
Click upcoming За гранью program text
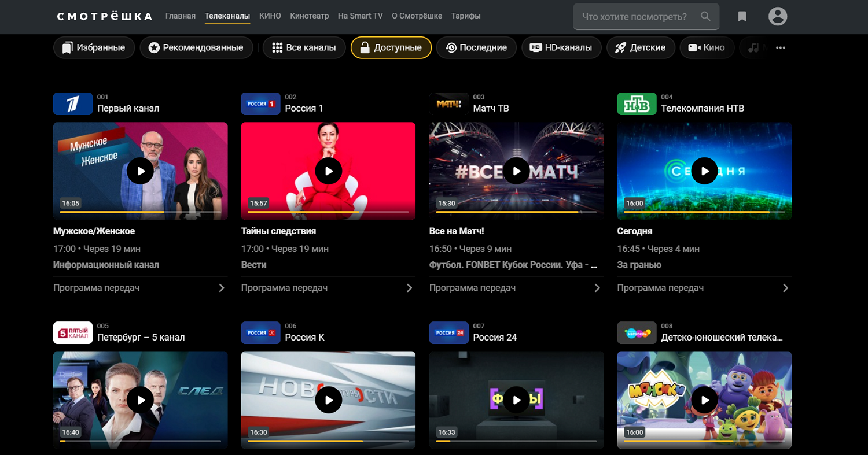click(x=639, y=265)
